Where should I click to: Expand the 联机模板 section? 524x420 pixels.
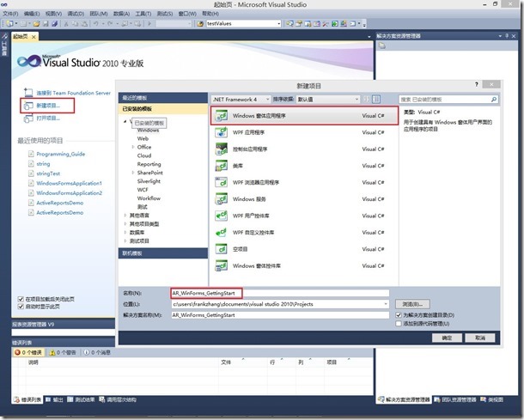[163, 253]
